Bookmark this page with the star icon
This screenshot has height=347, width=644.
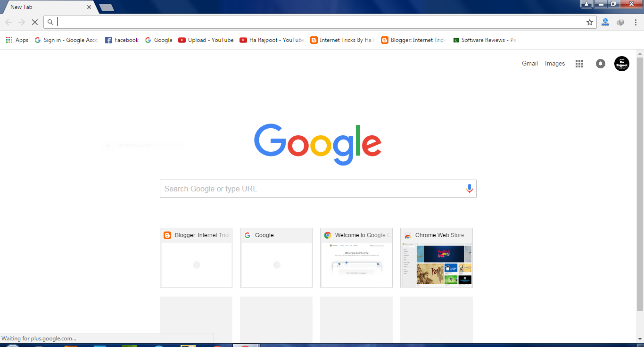point(589,22)
